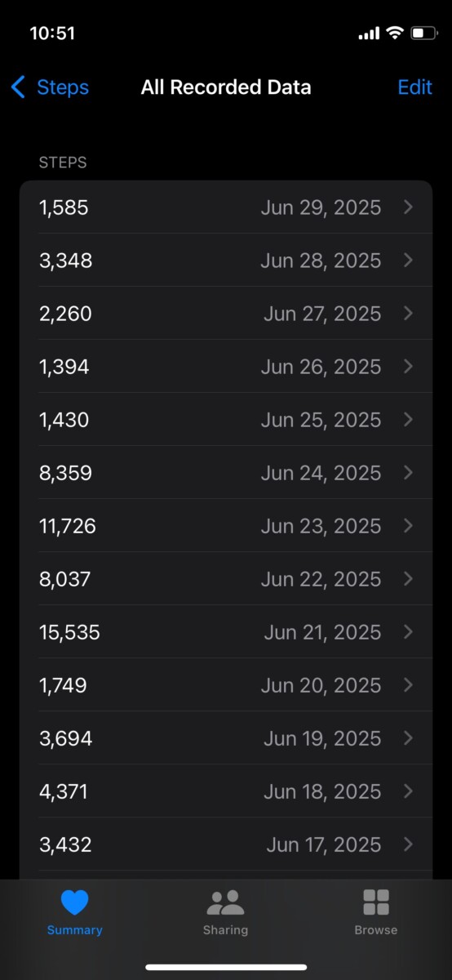Expand the Jun 29, 2025 entry chevron

409,207
